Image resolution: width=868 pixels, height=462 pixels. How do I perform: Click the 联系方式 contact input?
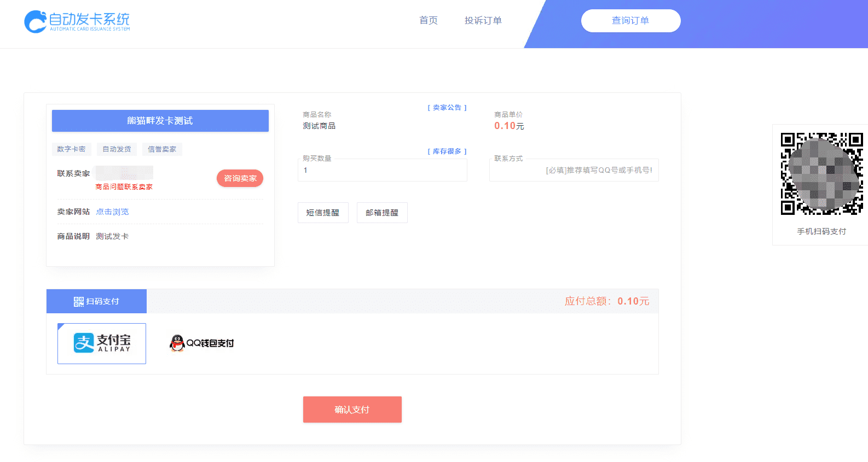tap(574, 170)
